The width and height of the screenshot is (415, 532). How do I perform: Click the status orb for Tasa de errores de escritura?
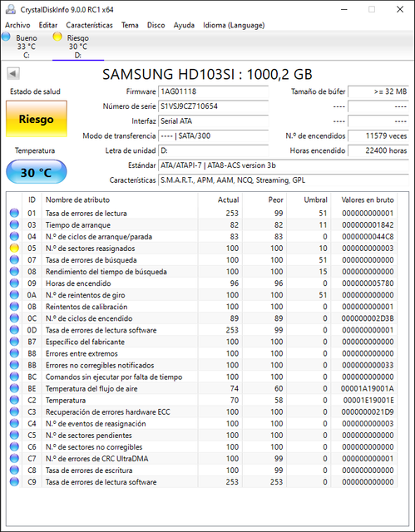point(14,470)
